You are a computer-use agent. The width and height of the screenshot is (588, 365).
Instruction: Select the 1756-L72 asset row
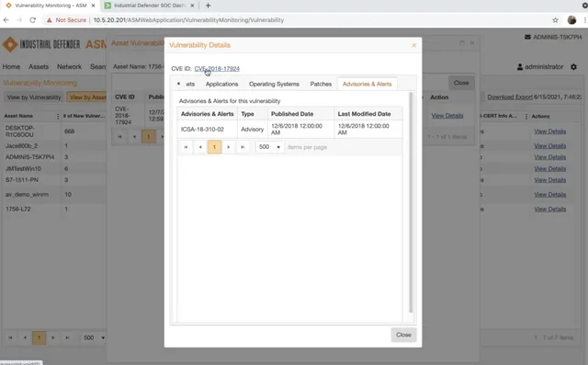(54, 209)
